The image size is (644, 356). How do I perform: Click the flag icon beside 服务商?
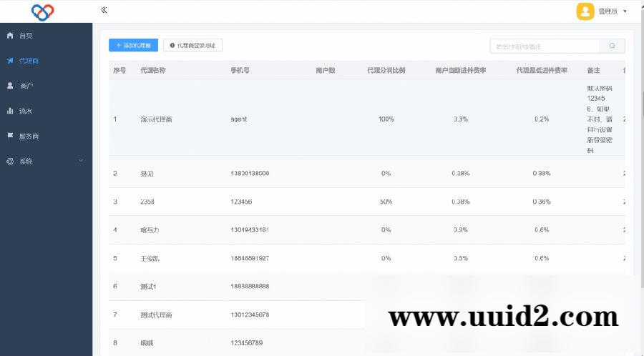click(10, 136)
